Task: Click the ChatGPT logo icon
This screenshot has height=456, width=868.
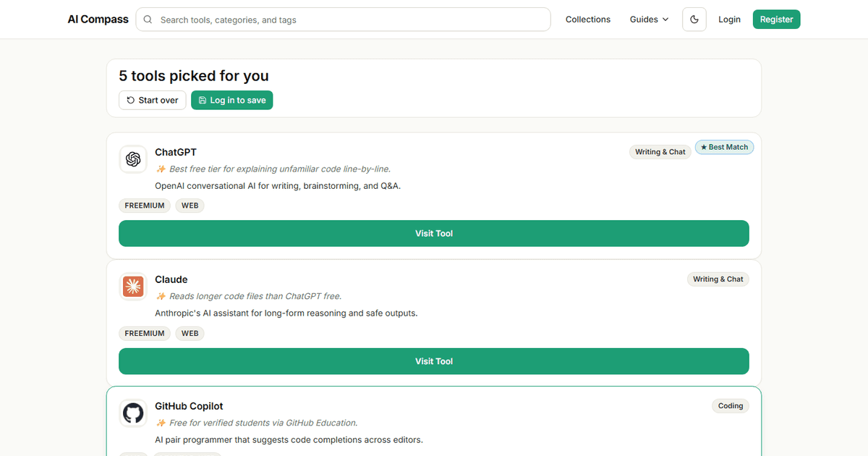Action: [132, 159]
